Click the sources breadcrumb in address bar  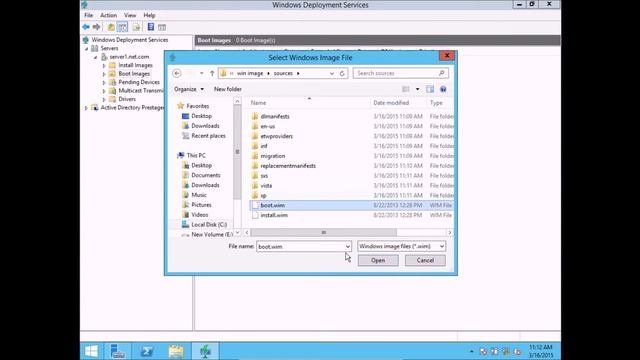[283, 73]
